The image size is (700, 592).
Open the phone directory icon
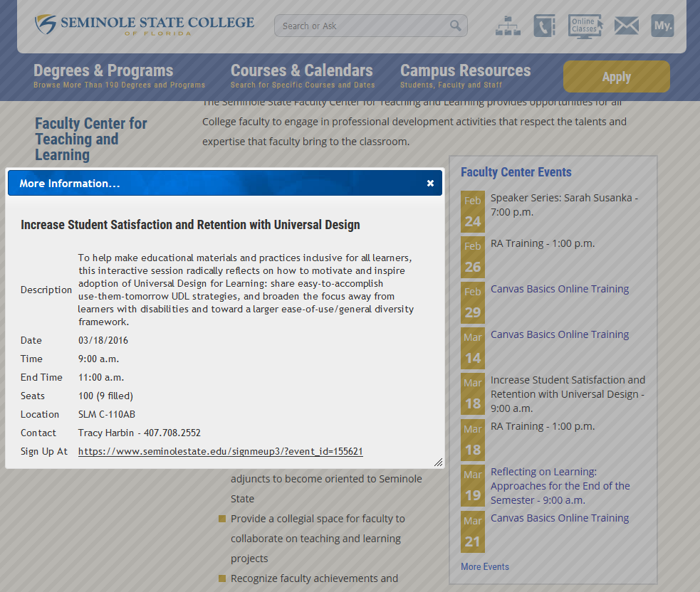tap(545, 26)
